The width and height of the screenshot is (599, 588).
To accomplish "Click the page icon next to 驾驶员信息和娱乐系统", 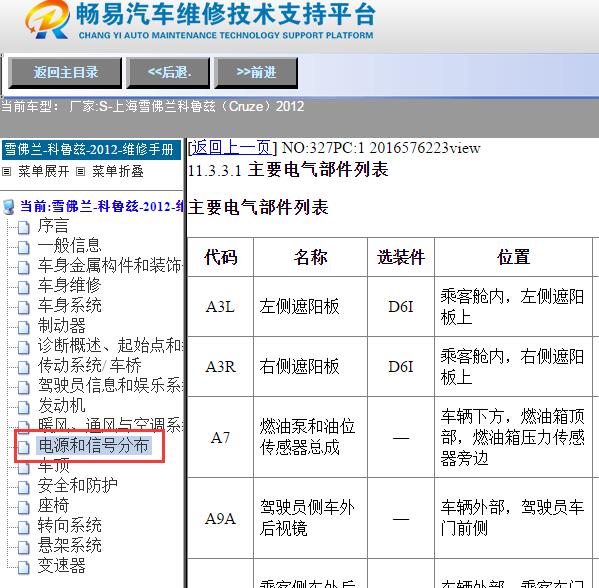I will 24,387.
